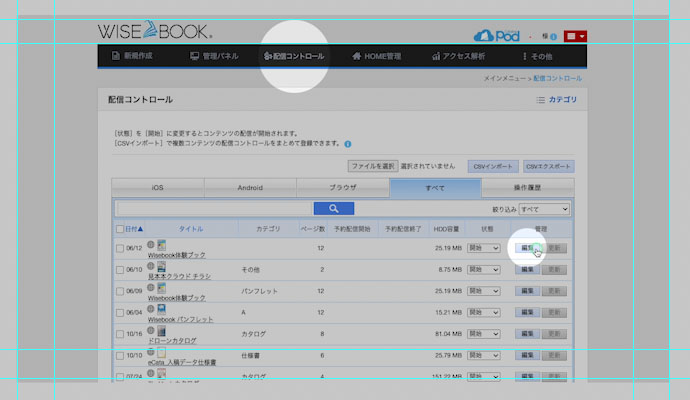Click the search text field

215,208
